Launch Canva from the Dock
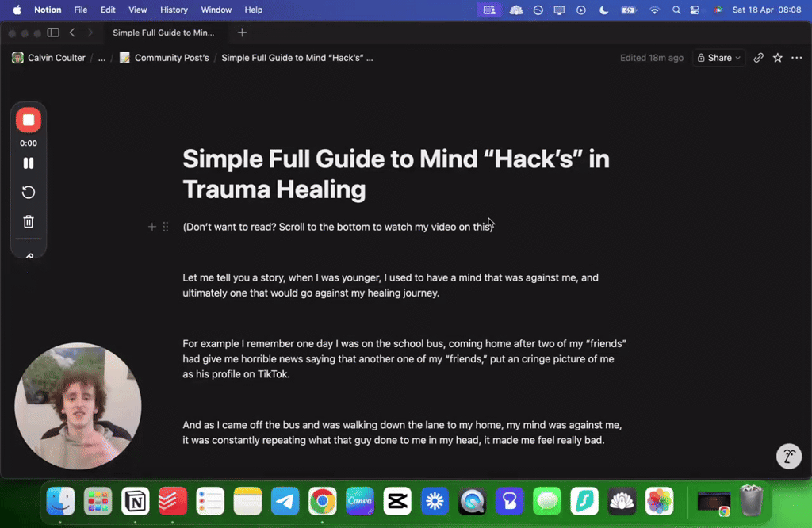Screen dimensions: 812x528 [359, 501]
